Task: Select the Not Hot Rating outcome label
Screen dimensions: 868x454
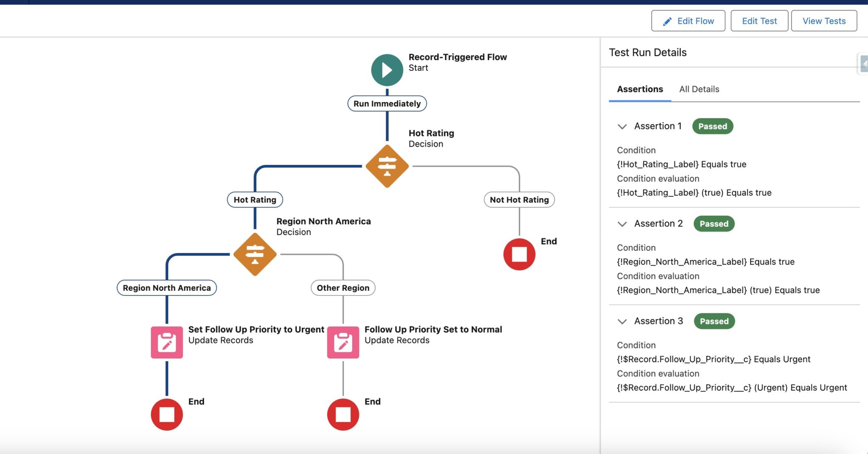Action: pyautogui.click(x=519, y=200)
